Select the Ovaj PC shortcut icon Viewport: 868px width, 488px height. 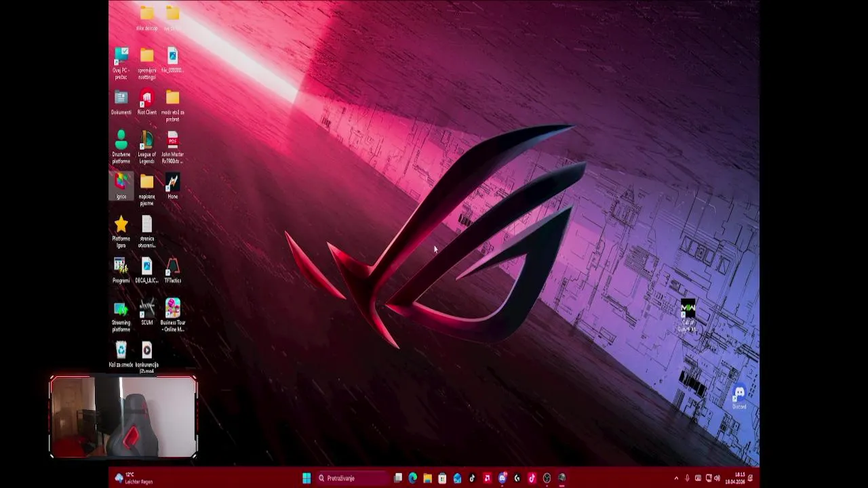point(121,63)
